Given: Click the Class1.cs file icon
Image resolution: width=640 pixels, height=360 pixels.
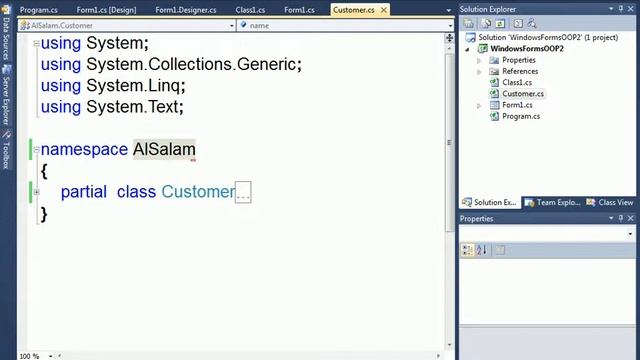Looking at the screenshot, I should 494,82.
